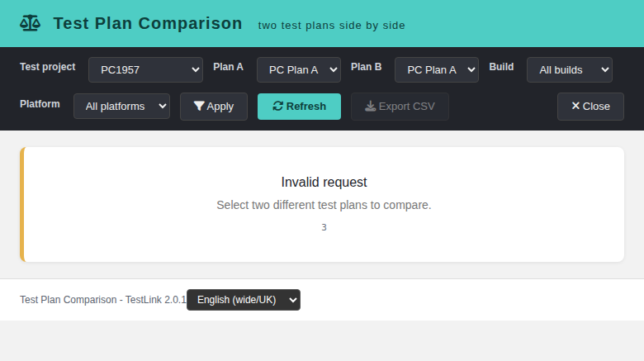
Task: Click the Plan B label
Action: [367, 67]
